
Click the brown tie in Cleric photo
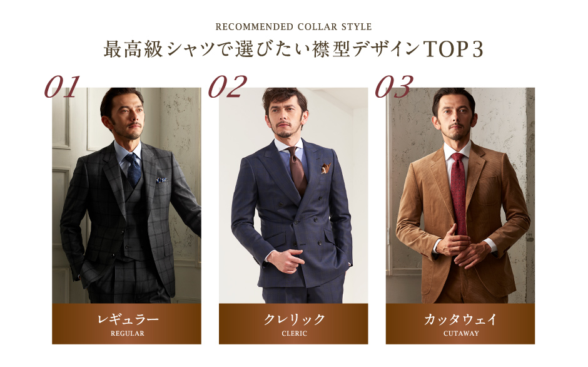point(297,171)
